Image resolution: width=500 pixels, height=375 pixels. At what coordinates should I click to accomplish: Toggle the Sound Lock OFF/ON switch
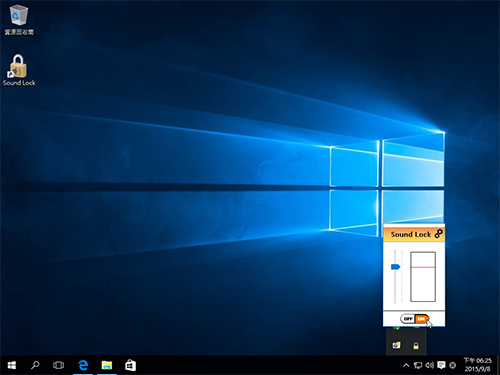414,319
